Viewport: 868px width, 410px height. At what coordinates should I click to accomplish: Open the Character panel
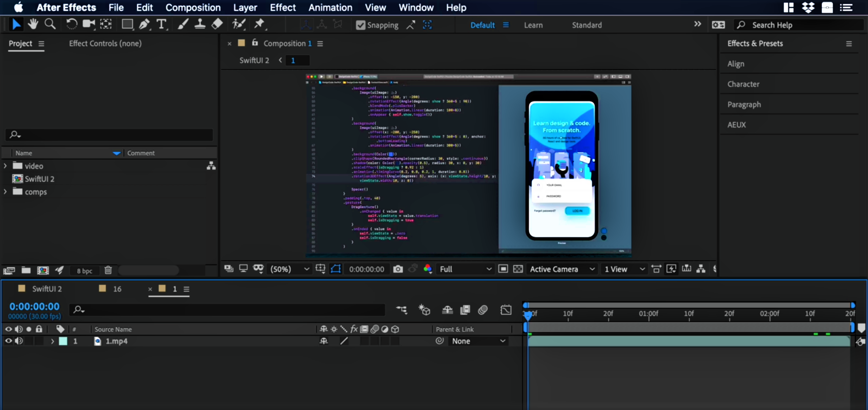743,84
